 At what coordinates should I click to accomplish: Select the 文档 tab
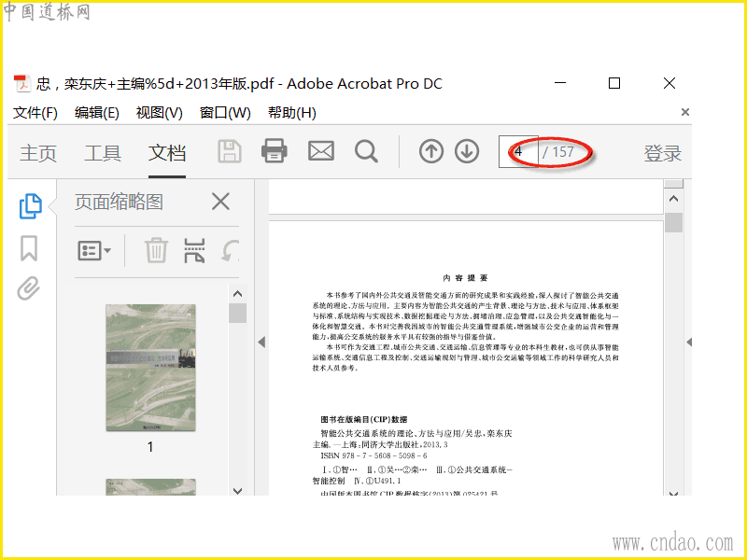167,153
